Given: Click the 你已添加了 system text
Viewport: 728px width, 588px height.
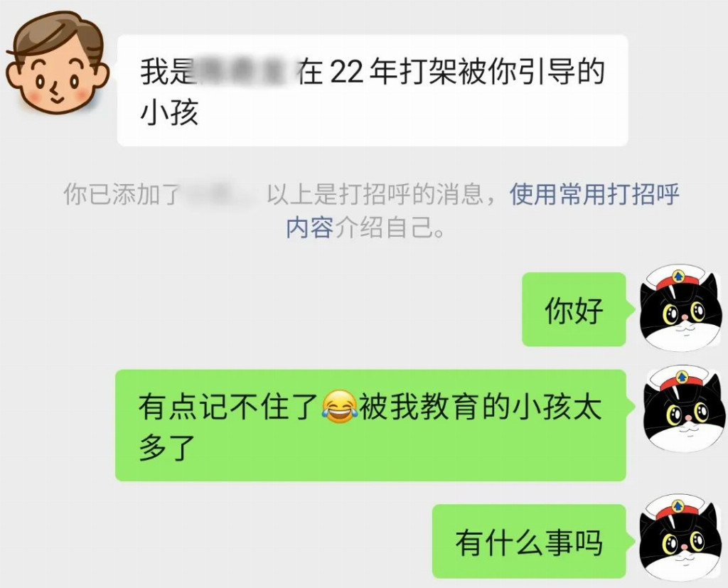Looking at the screenshot, I should (x=122, y=194).
